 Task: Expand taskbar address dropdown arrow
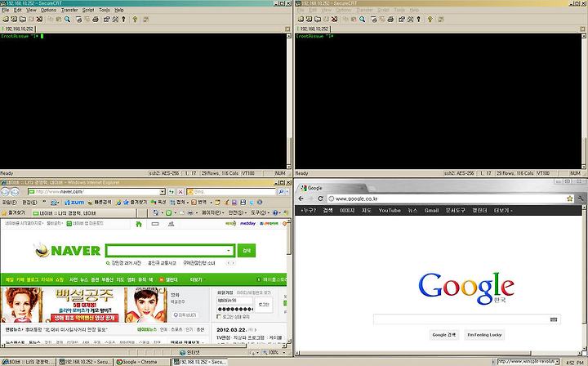tap(558, 362)
